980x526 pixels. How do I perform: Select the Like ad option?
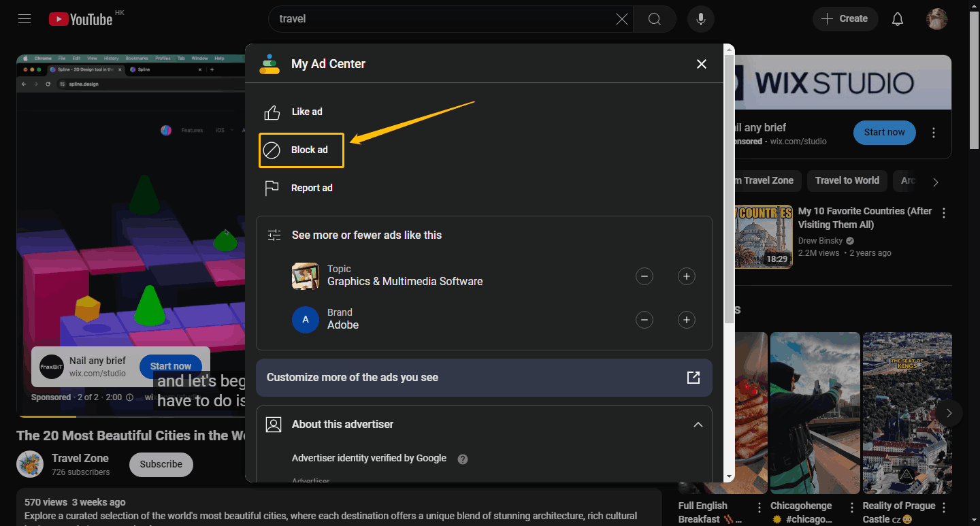click(x=293, y=112)
